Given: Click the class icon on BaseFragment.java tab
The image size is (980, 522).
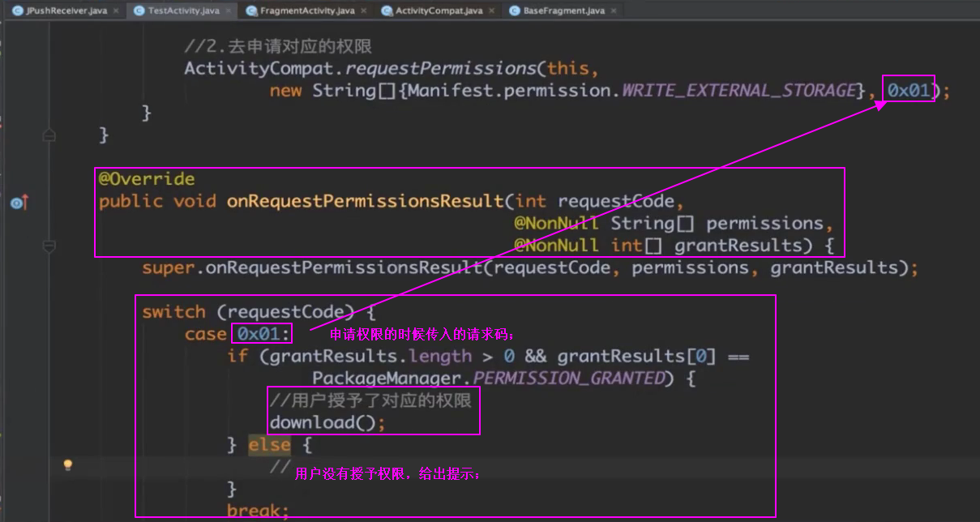Looking at the screenshot, I should click(x=516, y=11).
